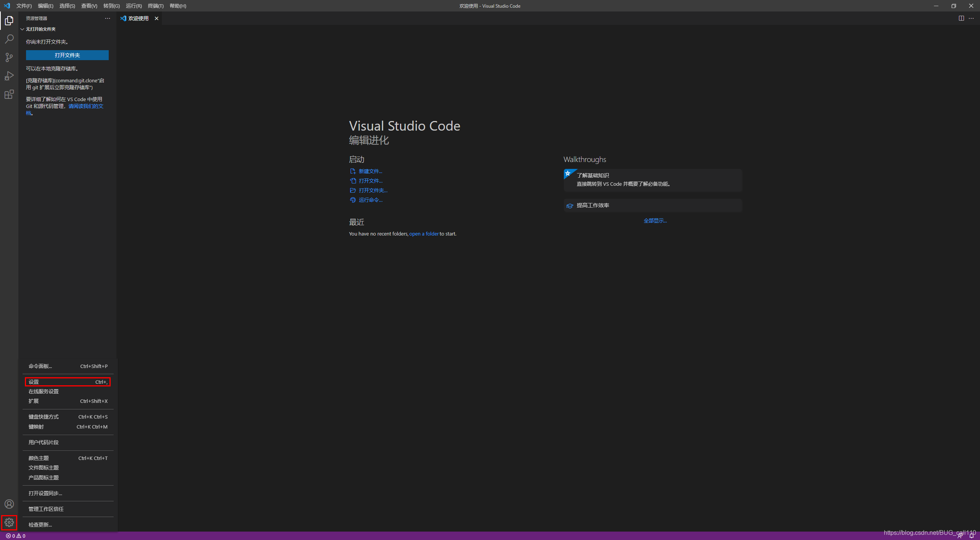Open the 帮助(H) menu
This screenshot has width=980, height=540.
tap(178, 6)
